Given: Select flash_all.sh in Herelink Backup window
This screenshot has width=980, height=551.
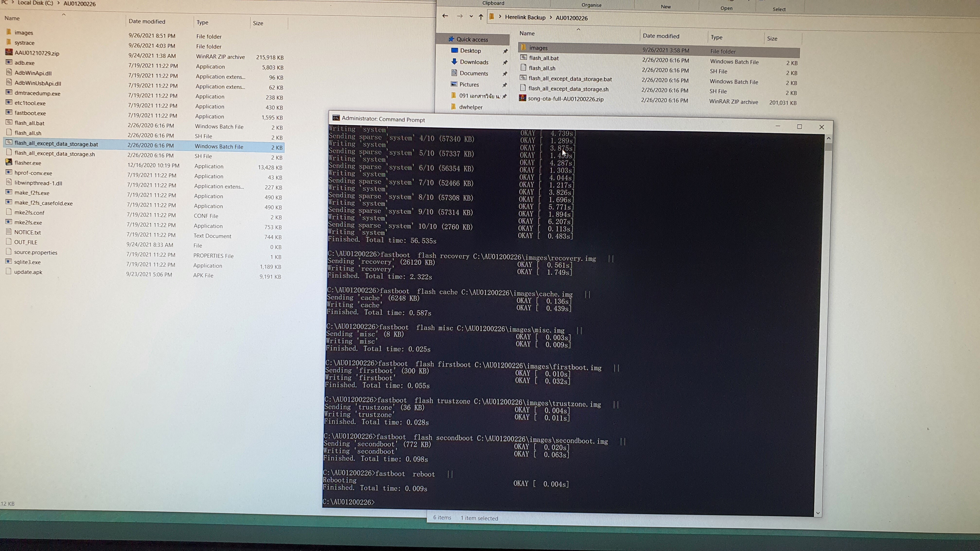Looking at the screenshot, I should coord(542,68).
